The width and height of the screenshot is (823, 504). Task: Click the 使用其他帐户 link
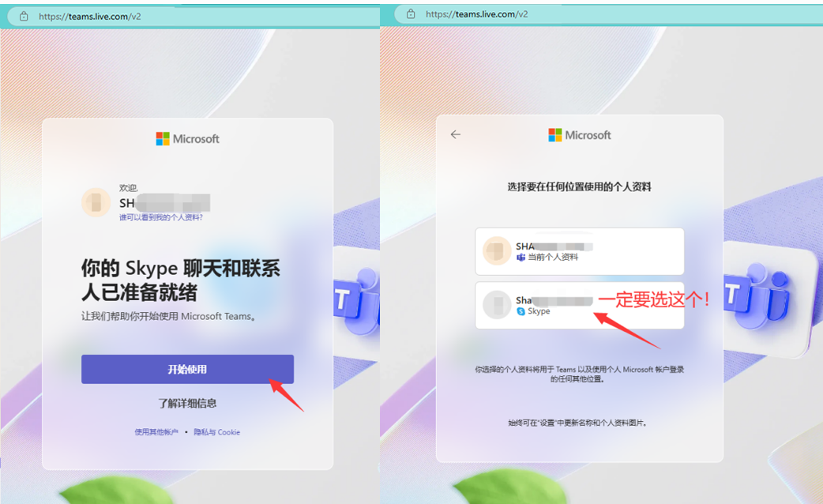coord(156,432)
